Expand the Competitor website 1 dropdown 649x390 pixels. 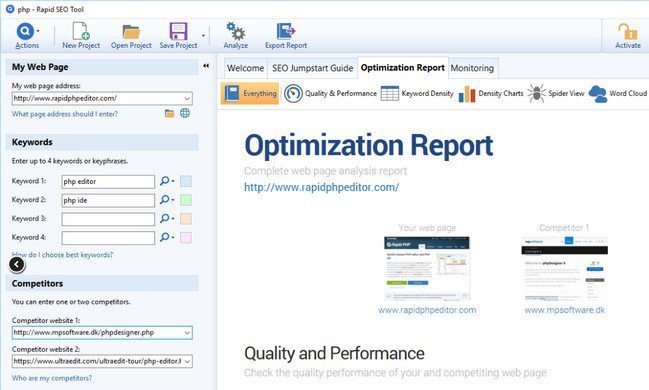pyautogui.click(x=187, y=332)
